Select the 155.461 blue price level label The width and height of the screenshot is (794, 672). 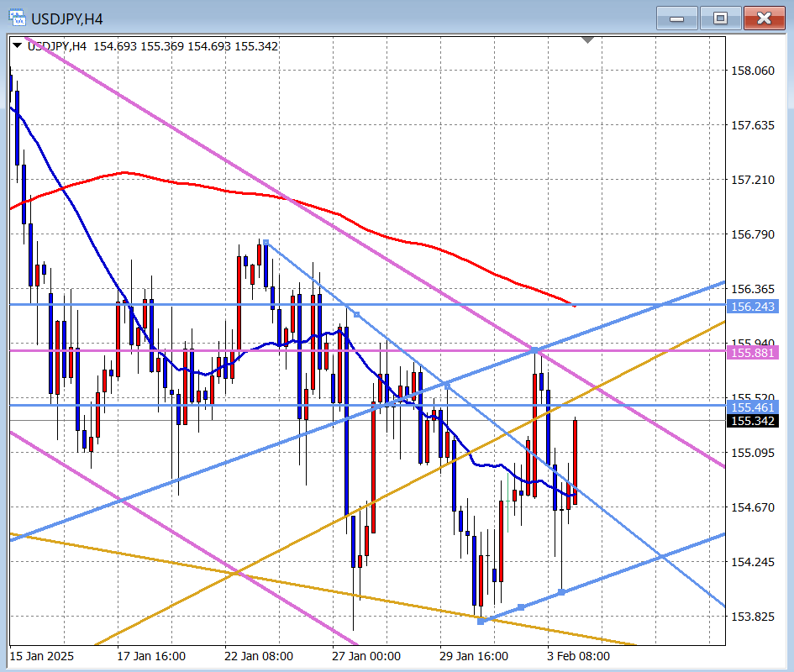(x=753, y=407)
